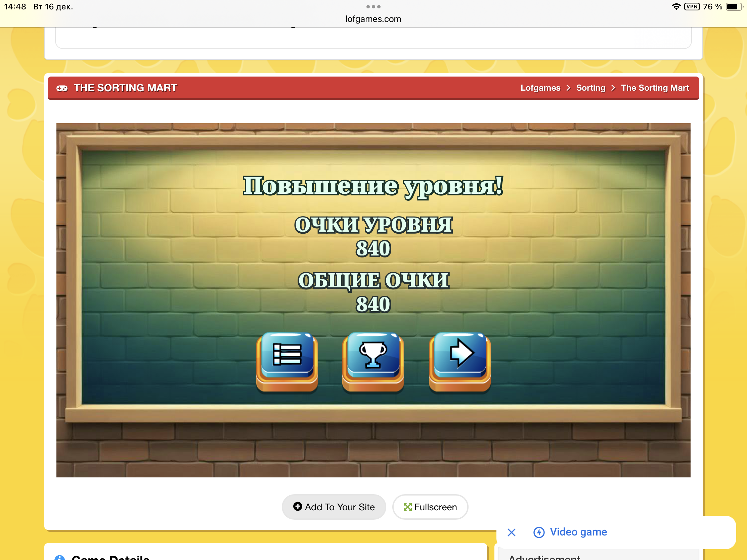747x560 pixels.
Task: Tap the three dots at top of browser
Action: 373,7
